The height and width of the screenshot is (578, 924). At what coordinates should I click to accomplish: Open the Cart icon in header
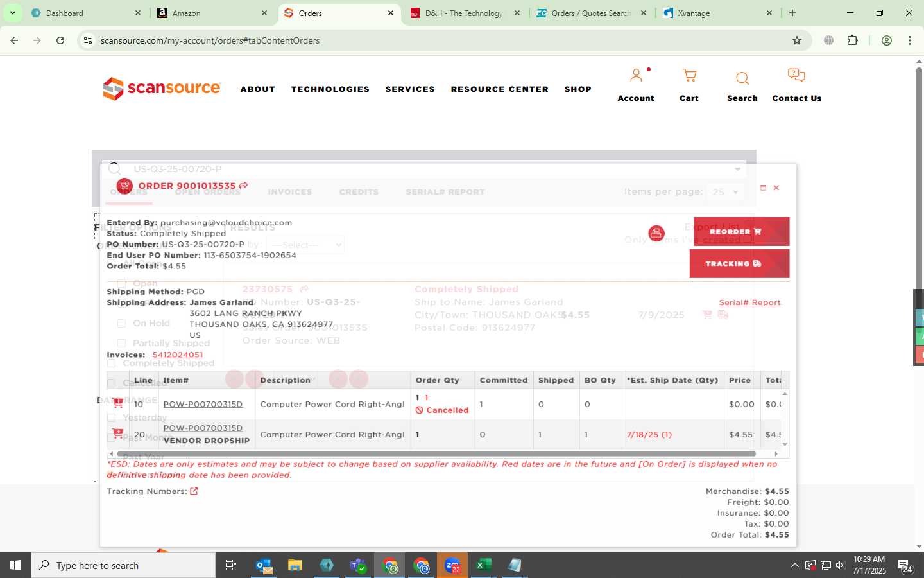coord(689,76)
